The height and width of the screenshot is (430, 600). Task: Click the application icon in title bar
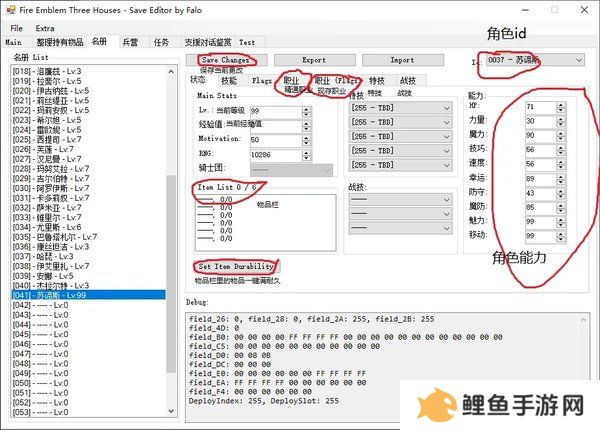(x=11, y=10)
